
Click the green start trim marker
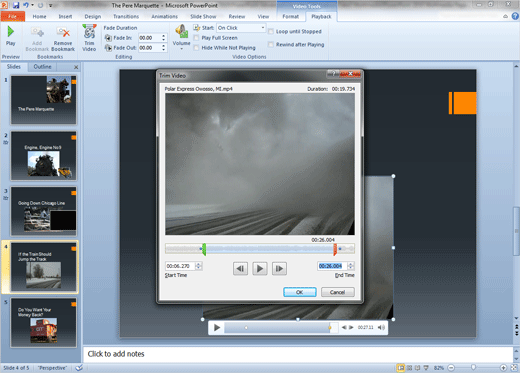204,249
